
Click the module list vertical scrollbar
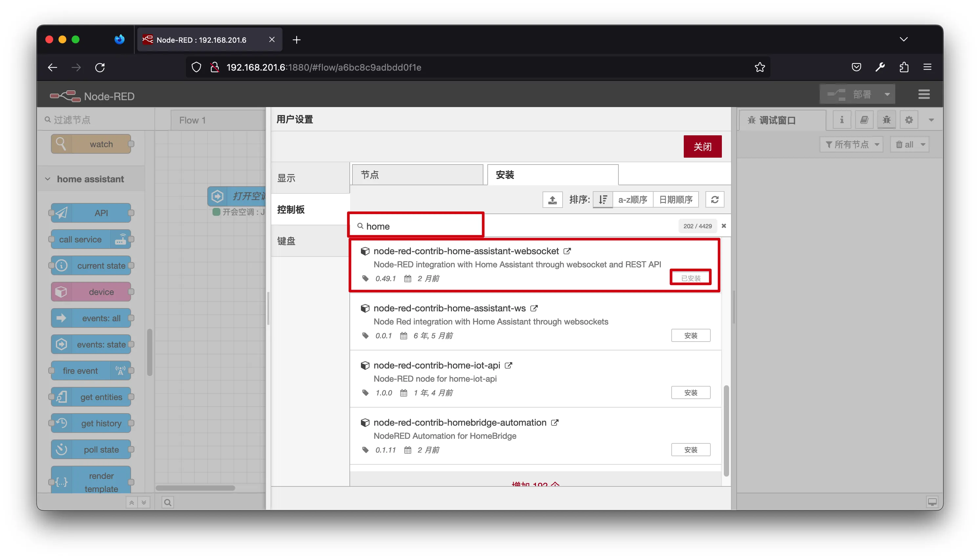[726, 430]
